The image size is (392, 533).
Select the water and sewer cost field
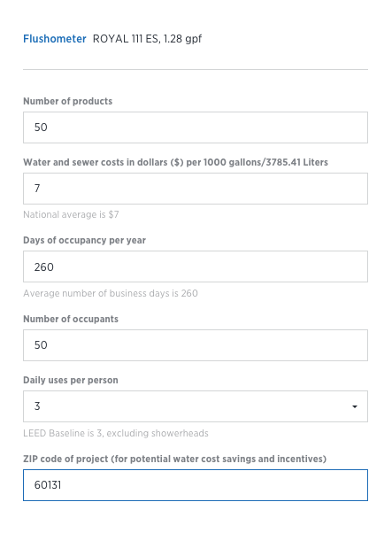[196, 189]
